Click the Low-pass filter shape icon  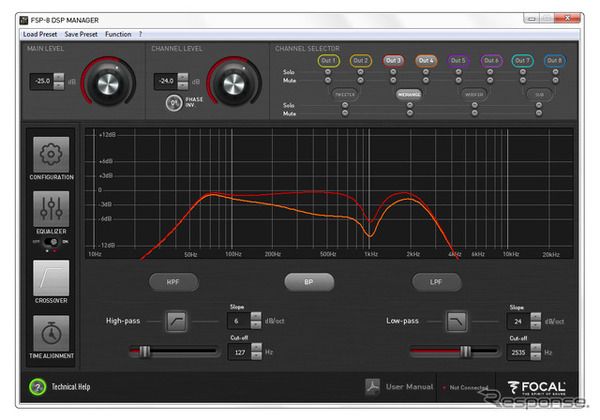click(457, 321)
